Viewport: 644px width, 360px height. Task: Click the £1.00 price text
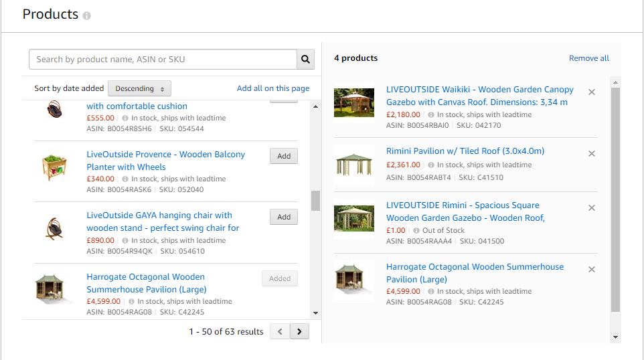click(x=396, y=231)
